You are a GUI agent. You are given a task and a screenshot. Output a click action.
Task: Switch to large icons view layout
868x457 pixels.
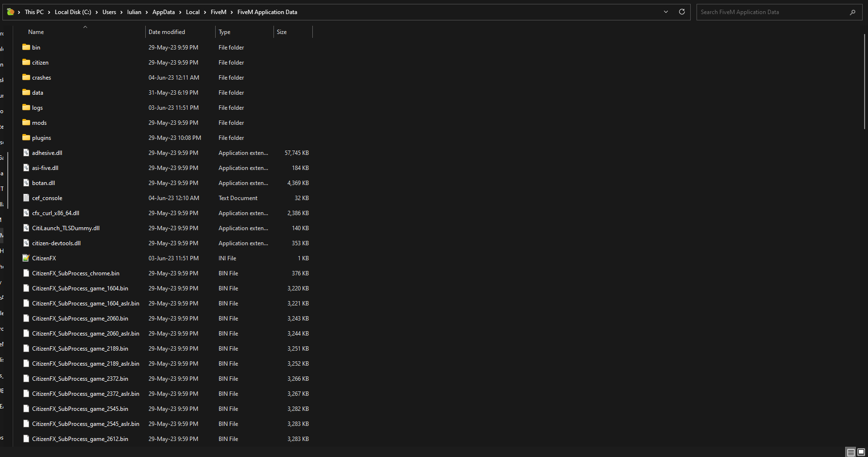click(861, 452)
